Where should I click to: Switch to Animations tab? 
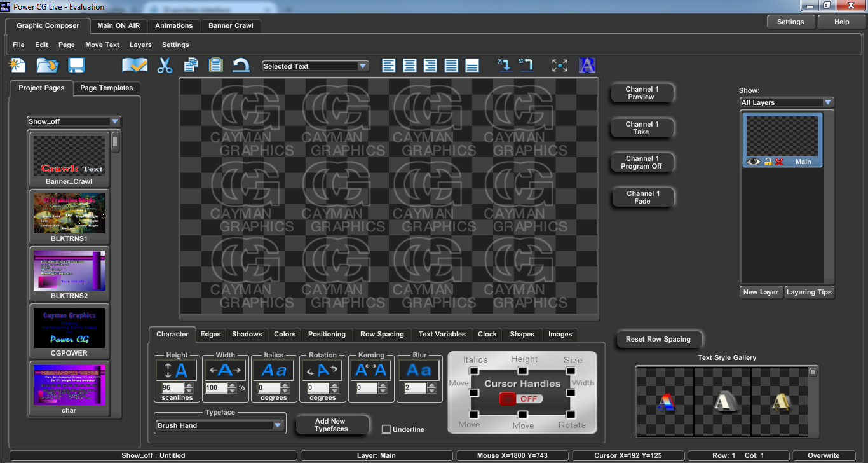(174, 25)
